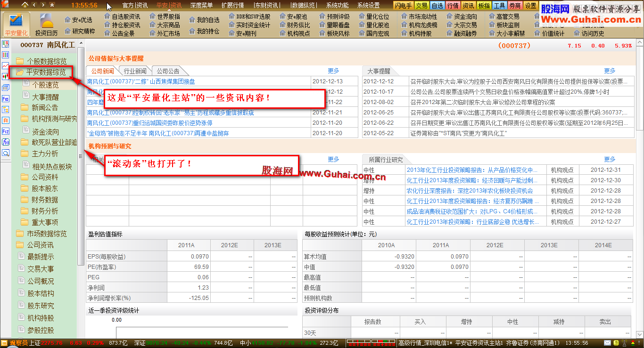Open the 平安量化 large toolbar icon
644x348 pixels.
coord(16,24)
